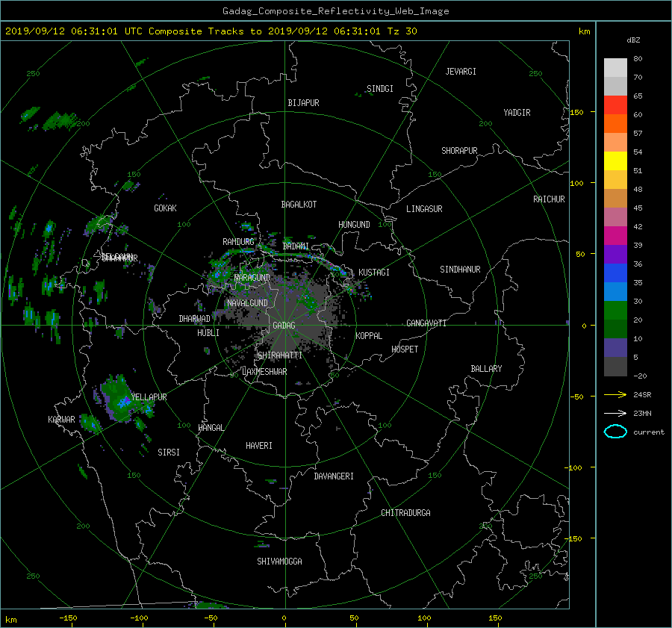Select the blue 36 dBZ legend swatch
Screen dimensions: 672x628
pyautogui.click(x=615, y=273)
